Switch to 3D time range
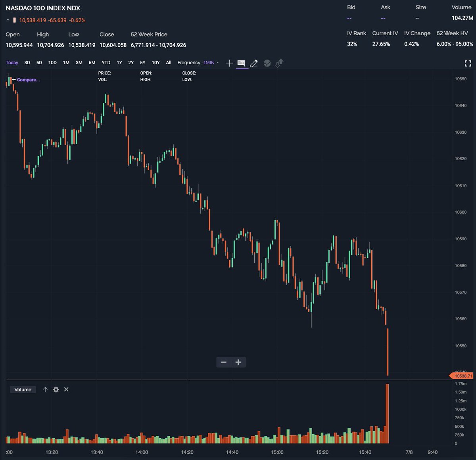Viewport: 476px width, 460px height. click(x=27, y=63)
